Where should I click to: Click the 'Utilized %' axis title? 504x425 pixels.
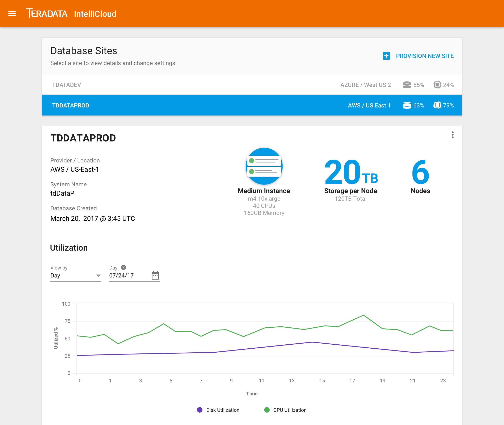[56, 338]
